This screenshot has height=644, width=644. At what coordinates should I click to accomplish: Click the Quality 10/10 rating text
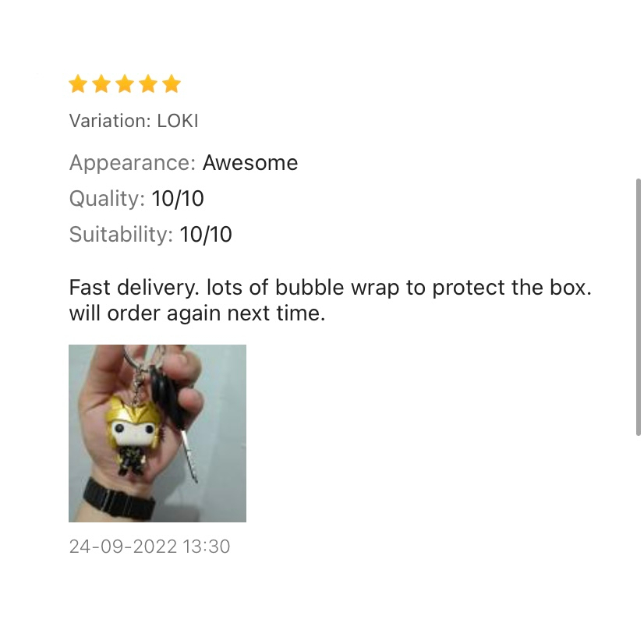(136, 199)
